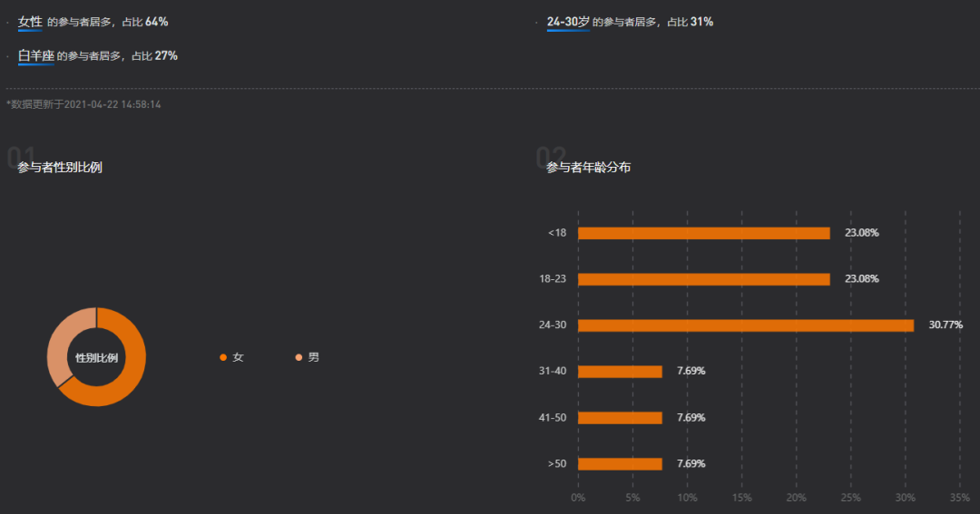980x514 pixels.
Task: Click the >50 age bar
Action: point(620,464)
